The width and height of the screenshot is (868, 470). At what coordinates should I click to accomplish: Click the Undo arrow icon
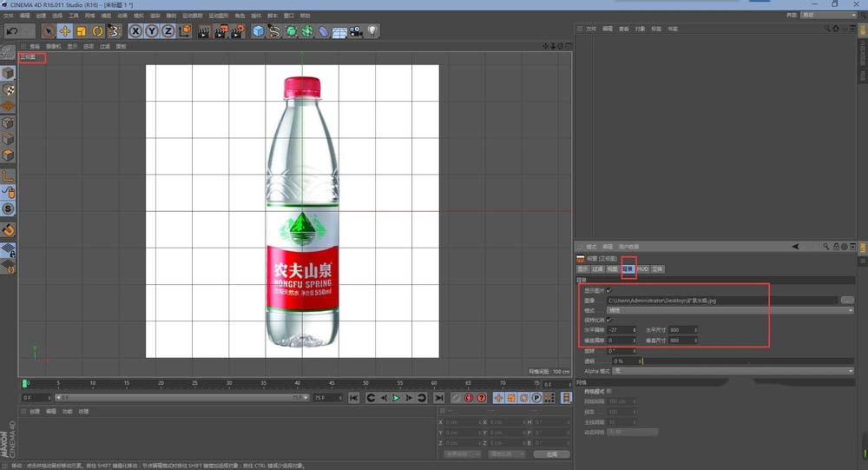click(x=12, y=31)
